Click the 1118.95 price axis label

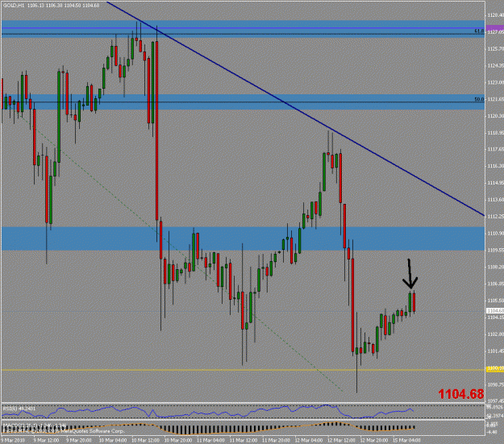point(495,133)
